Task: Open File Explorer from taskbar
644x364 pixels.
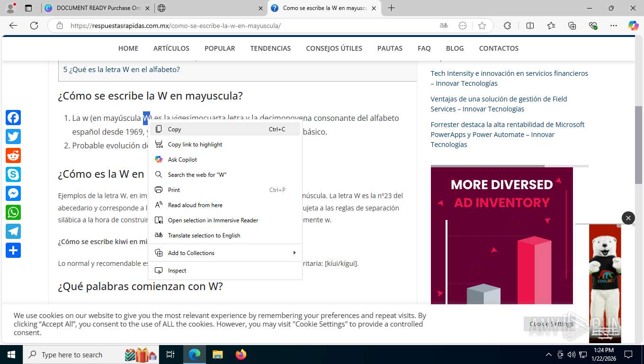Action: point(217,355)
